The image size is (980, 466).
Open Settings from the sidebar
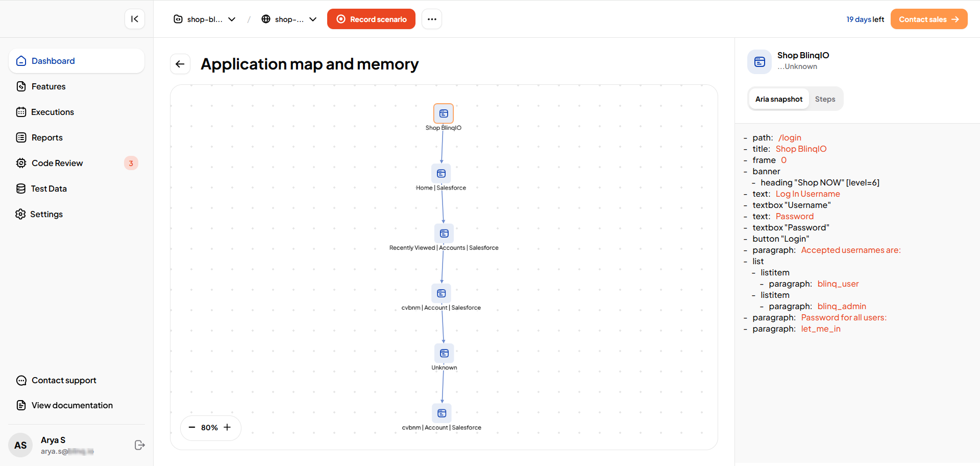(46, 214)
